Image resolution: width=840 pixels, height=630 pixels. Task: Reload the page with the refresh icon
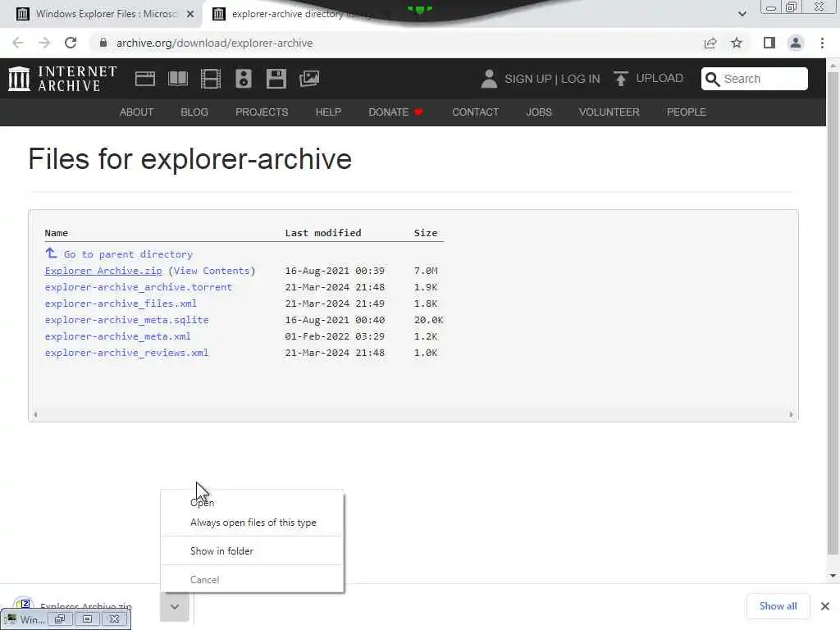click(71, 43)
